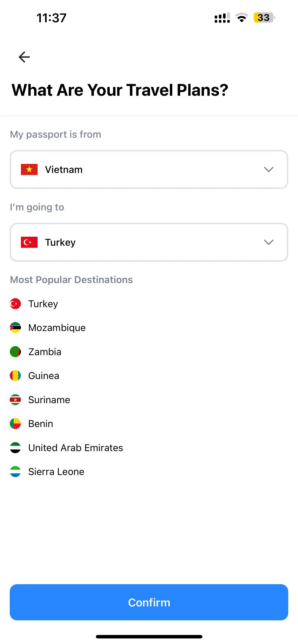
Task: Tap the Sierra Leone flag icon
Action: 15,472
